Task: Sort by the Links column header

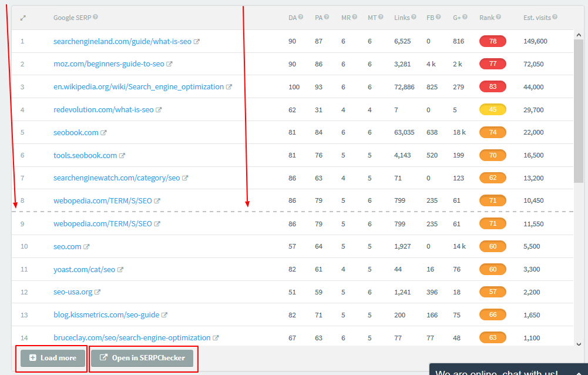Action: click(402, 18)
